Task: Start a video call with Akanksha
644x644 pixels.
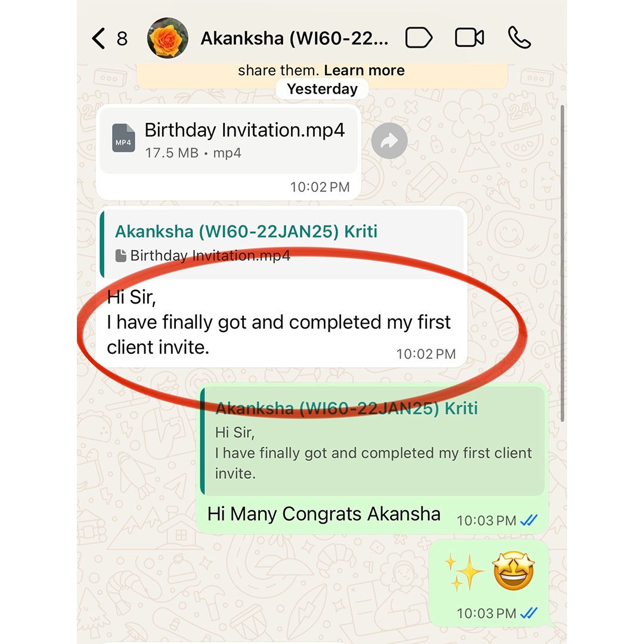Action: (x=469, y=38)
